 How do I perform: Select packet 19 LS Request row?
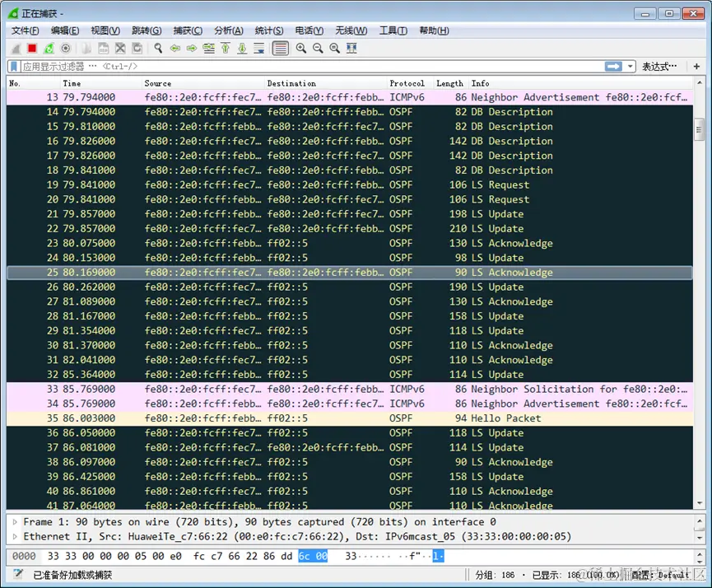click(x=350, y=185)
